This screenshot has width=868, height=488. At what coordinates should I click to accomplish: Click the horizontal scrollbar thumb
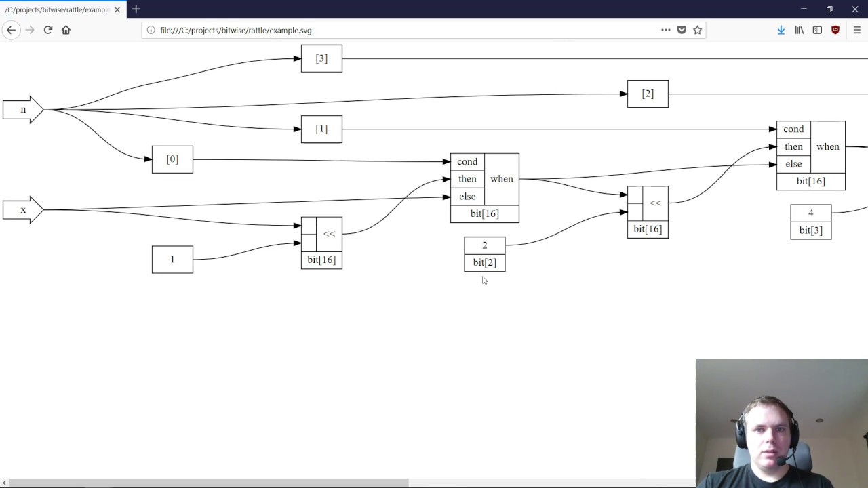point(209,483)
